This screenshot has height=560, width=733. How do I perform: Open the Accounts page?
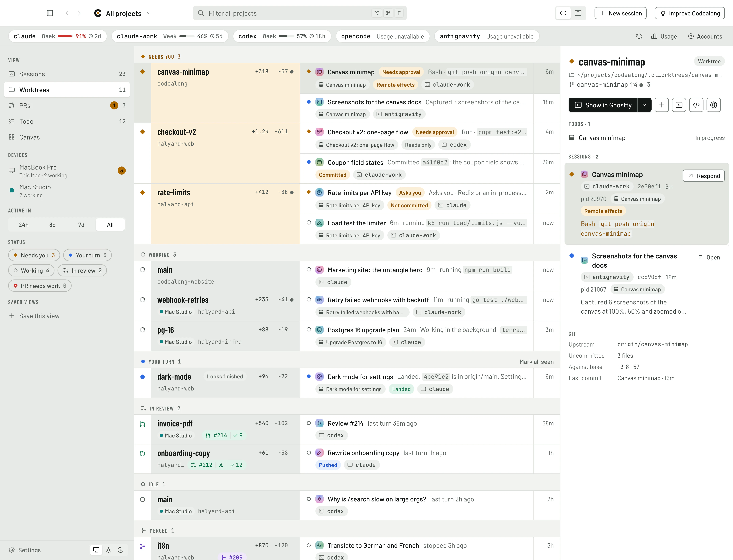click(x=705, y=36)
